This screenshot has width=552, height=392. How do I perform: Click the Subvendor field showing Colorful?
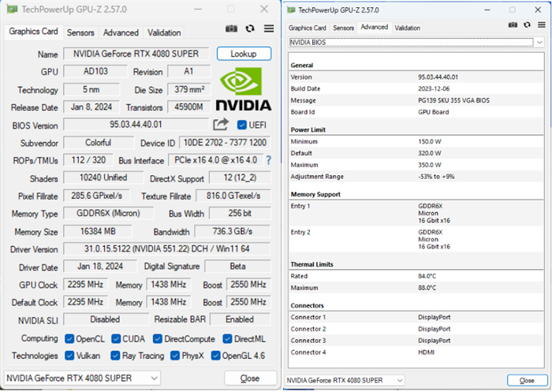[99, 143]
